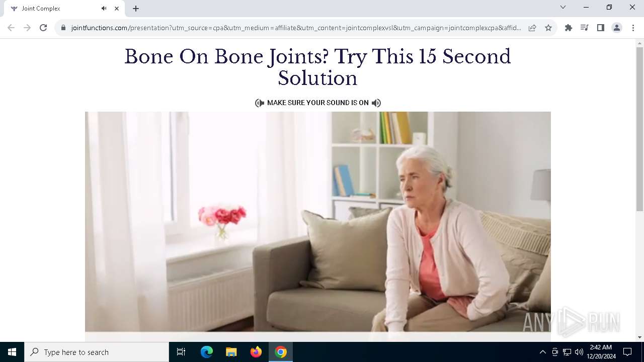The width and height of the screenshot is (644, 362).
Task: Open Firefox from the taskbar
Action: [x=256, y=352]
